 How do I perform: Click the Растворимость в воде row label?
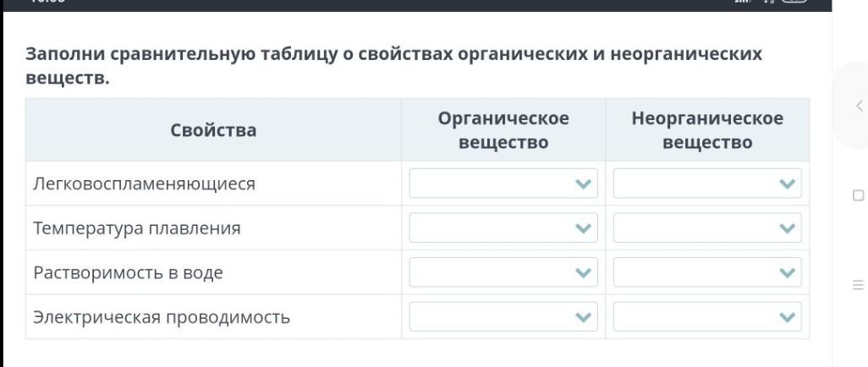129,273
